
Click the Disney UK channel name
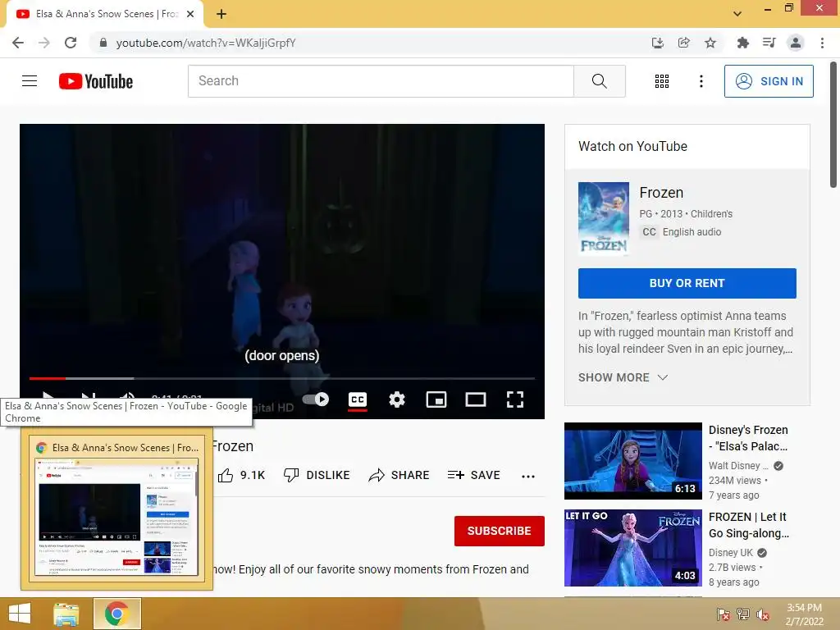[x=730, y=552]
